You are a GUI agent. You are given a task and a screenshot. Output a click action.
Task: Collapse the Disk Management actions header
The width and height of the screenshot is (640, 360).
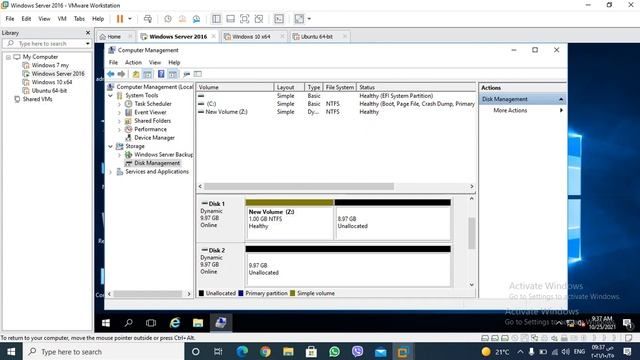coord(561,99)
